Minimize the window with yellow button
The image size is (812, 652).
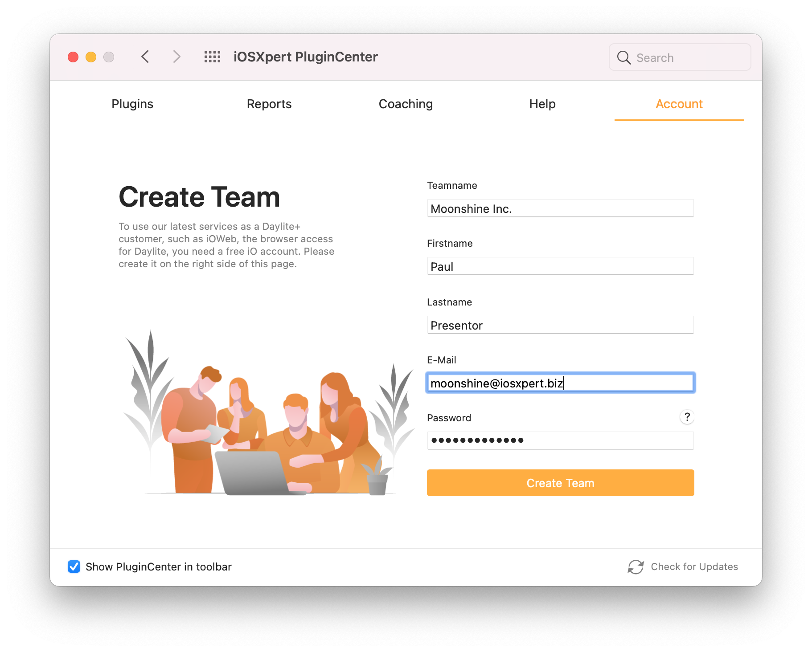click(x=91, y=57)
